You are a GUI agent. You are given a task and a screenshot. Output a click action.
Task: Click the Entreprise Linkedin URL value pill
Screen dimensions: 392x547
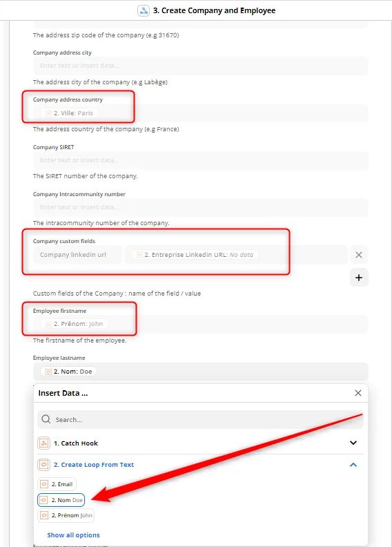coord(195,255)
